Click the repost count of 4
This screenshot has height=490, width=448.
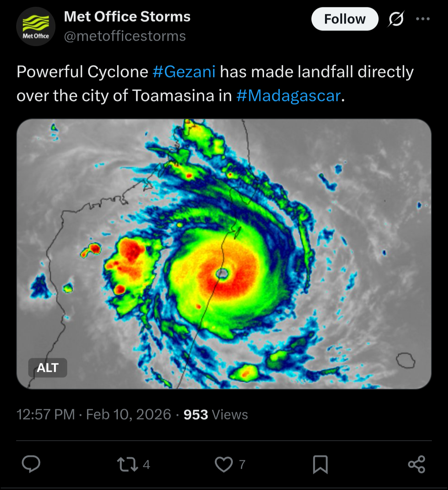click(x=147, y=465)
